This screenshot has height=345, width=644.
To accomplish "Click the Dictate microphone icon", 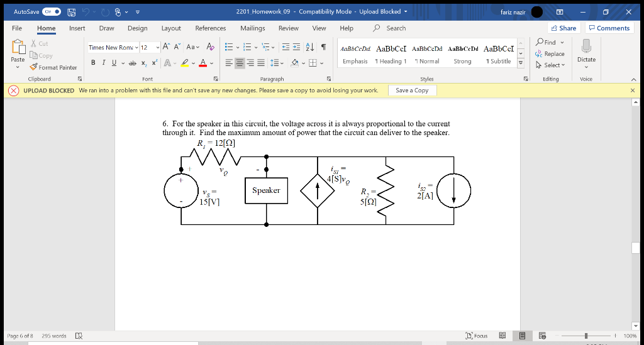I will [x=587, y=46].
